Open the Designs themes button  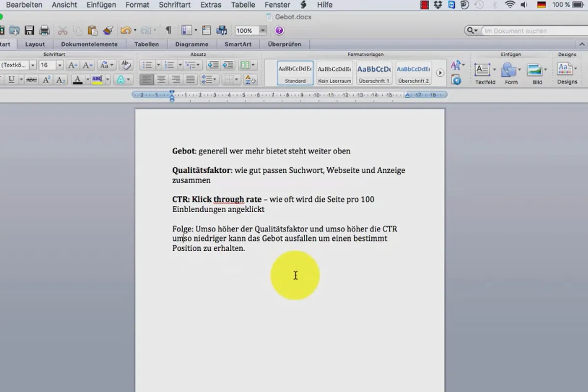(567, 73)
